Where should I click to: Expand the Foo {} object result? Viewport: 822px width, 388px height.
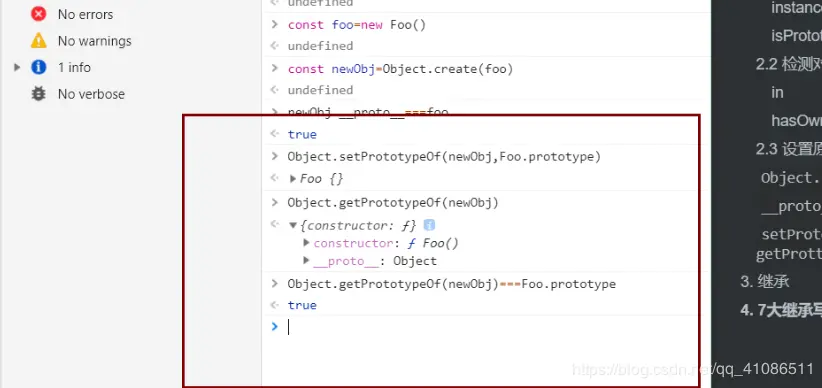[293, 179]
